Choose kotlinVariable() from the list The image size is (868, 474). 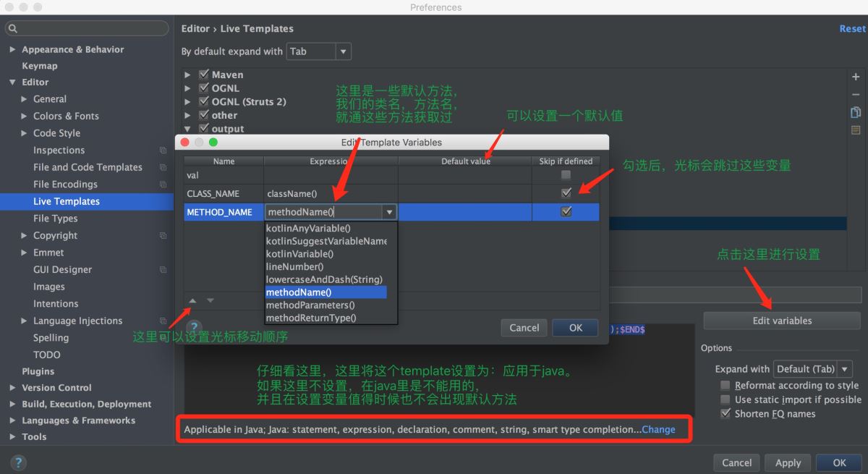tap(326, 254)
